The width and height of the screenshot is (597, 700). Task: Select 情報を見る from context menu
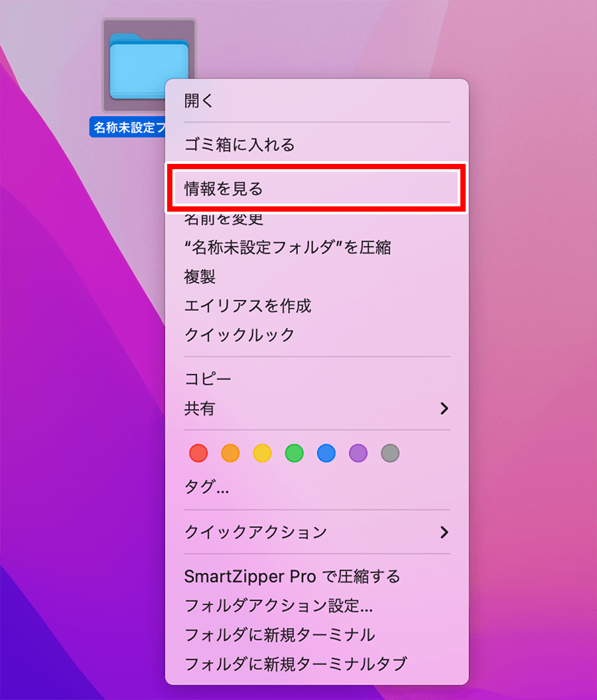[x=224, y=189]
